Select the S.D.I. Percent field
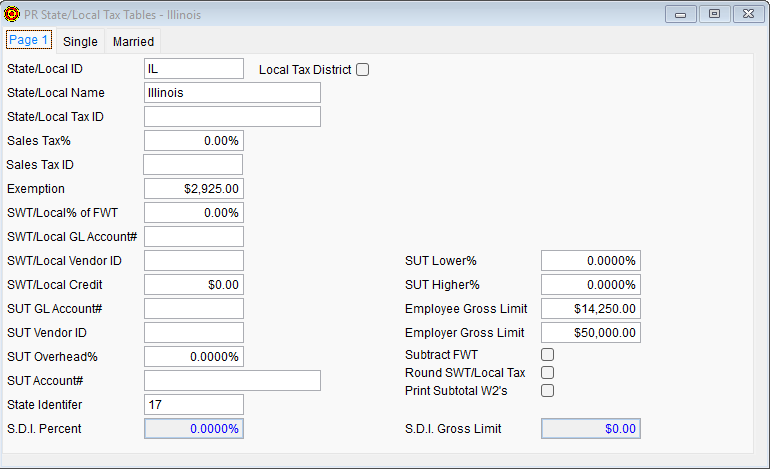This screenshot has width=772, height=473. (194, 429)
